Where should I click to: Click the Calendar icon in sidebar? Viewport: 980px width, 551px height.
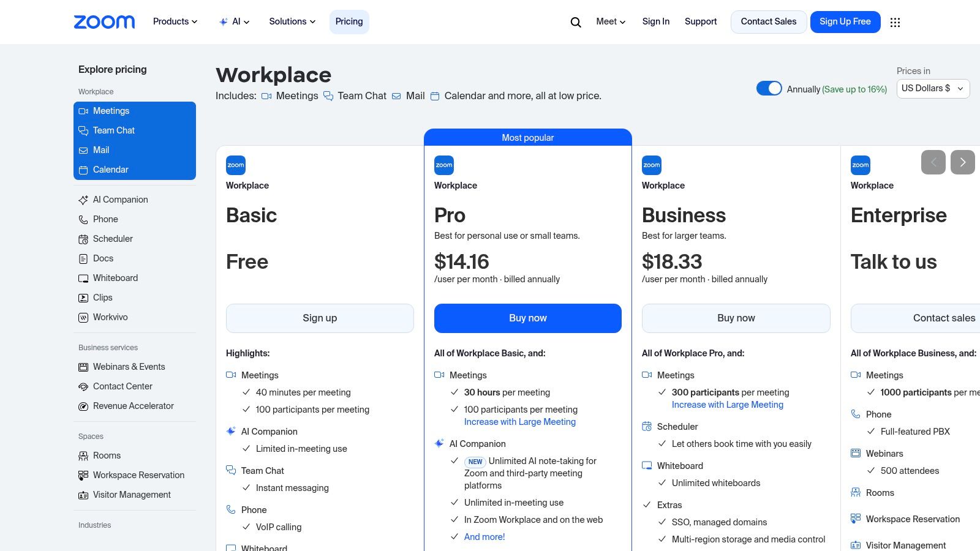coord(83,170)
